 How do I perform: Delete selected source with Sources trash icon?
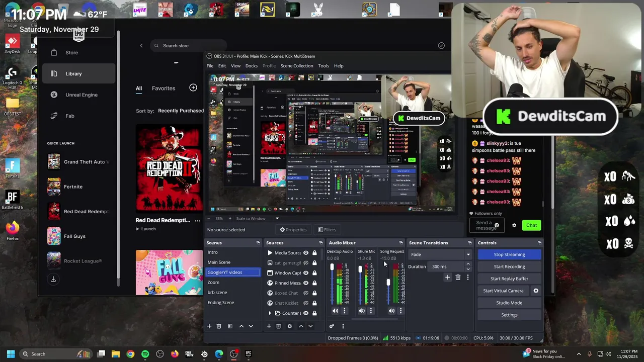point(278,326)
